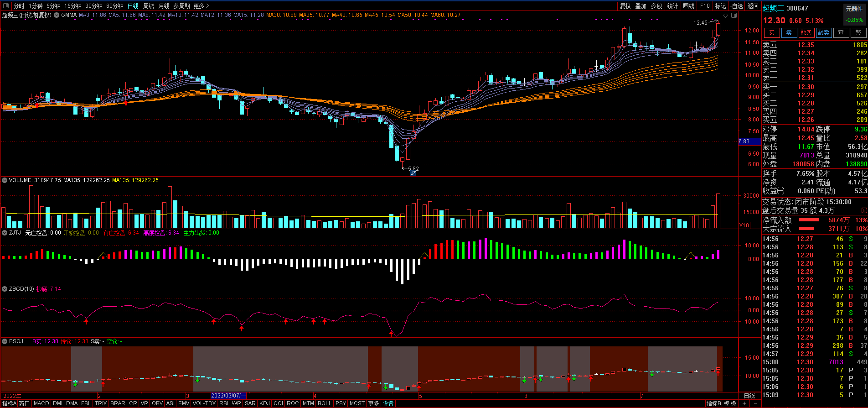Click the red Buy (买) button
Screen dimensions: 868x408
772,33
